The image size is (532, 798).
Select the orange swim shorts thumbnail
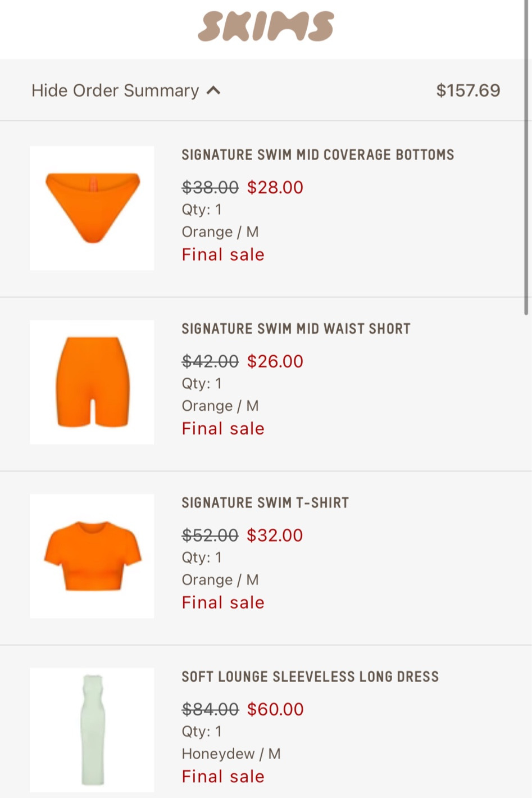92,382
